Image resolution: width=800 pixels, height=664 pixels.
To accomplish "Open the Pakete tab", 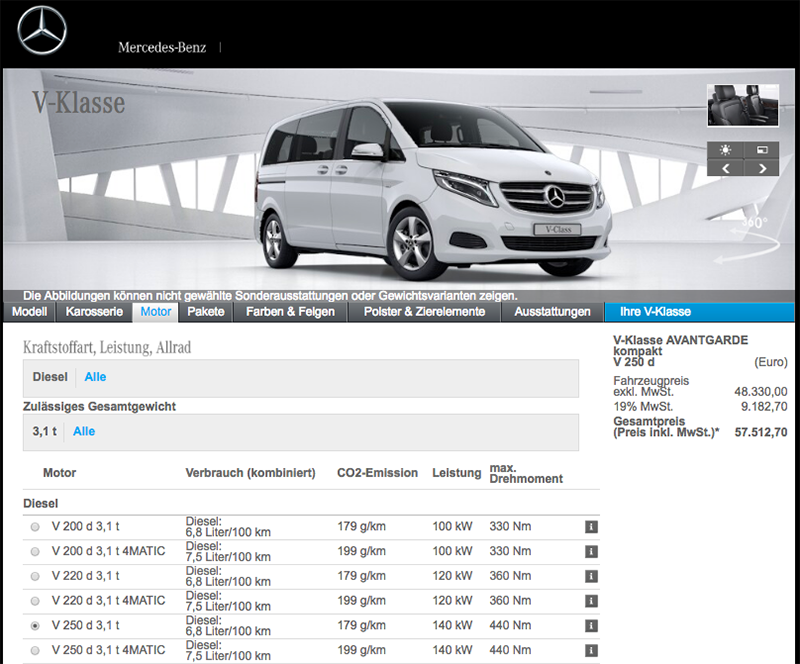I will pyautogui.click(x=206, y=312).
